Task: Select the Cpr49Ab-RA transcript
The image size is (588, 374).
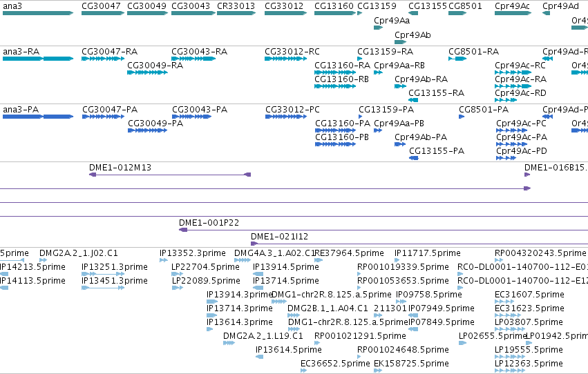Action: click(x=401, y=86)
